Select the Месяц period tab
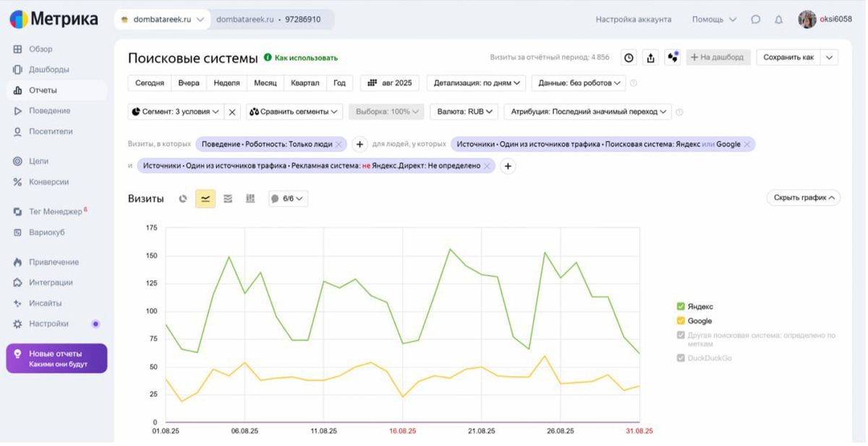The image size is (868, 446). click(265, 83)
